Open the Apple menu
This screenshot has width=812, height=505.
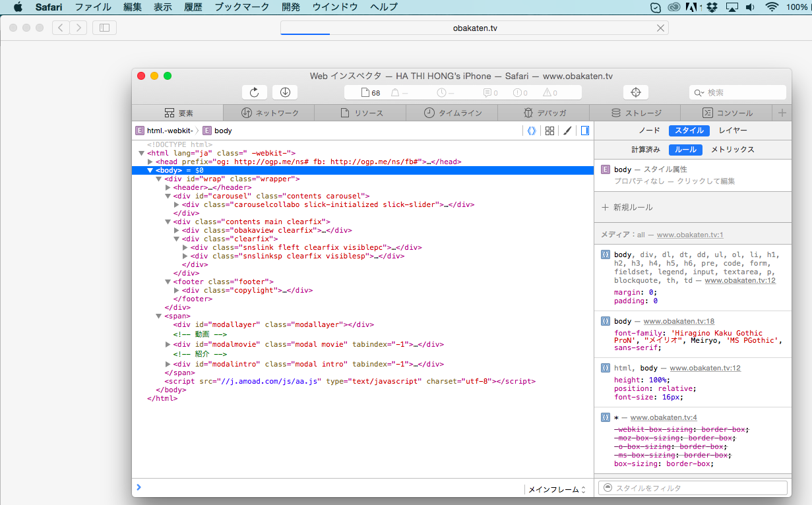(18, 7)
